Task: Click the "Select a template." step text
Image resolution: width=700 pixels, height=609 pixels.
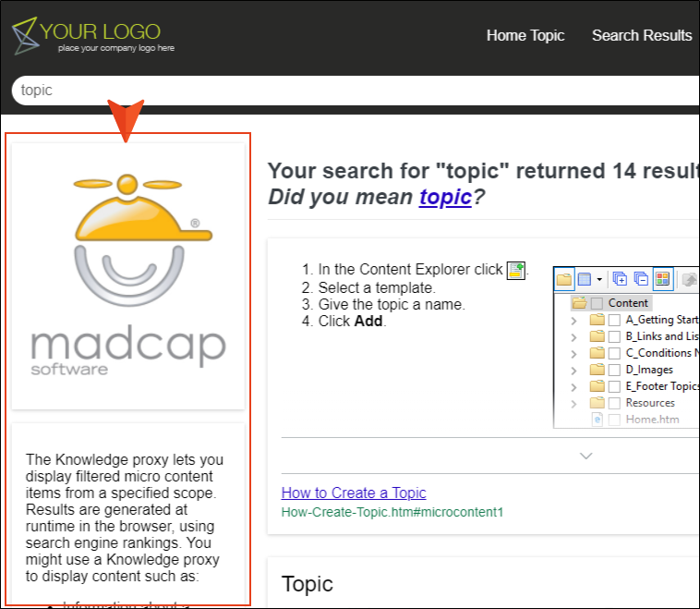Action: (377, 287)
